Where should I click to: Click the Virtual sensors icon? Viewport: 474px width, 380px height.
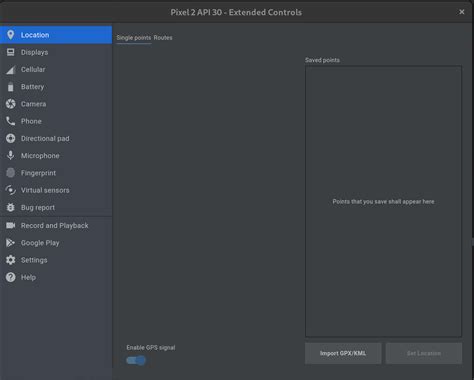(11, 190)
